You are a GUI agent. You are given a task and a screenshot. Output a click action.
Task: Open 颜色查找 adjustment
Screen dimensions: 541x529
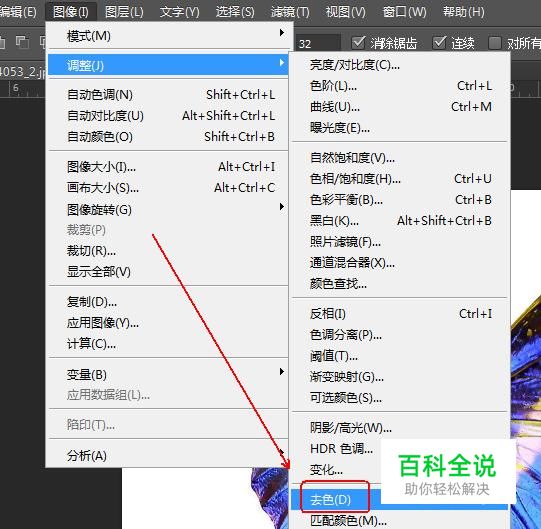[x=400, y=284]
